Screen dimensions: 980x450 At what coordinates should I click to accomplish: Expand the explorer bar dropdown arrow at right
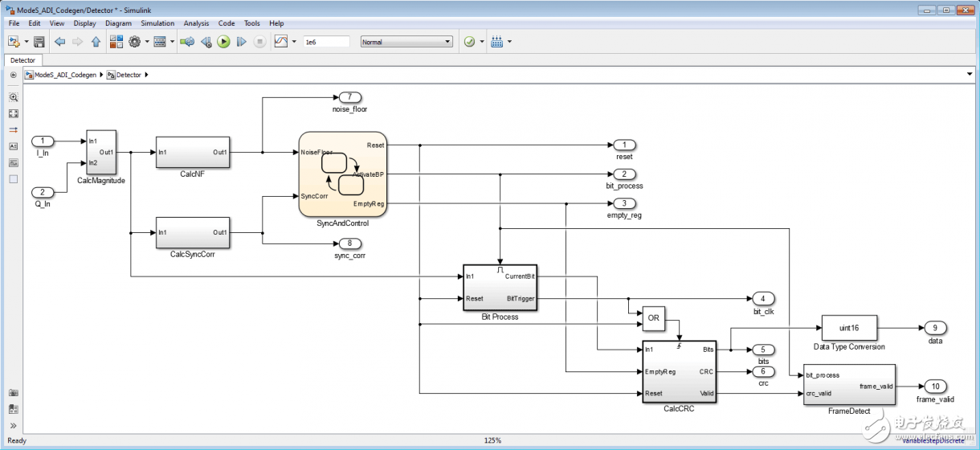970,75
